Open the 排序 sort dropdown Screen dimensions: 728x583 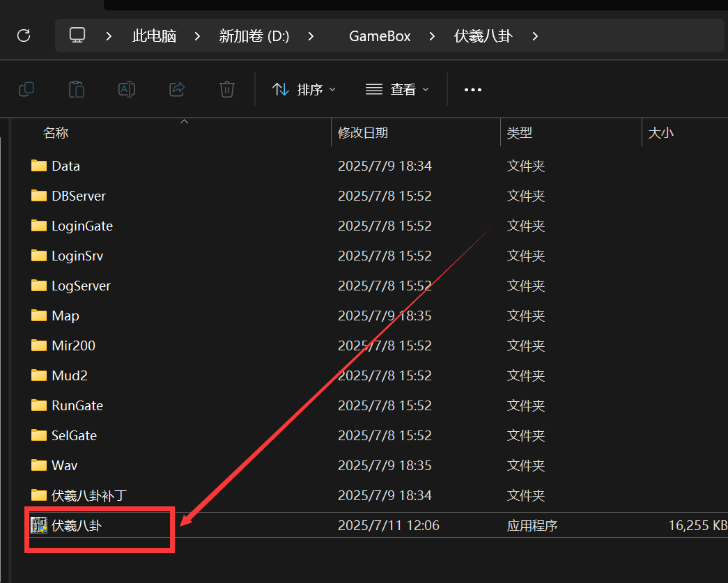[x=304, y=89]
